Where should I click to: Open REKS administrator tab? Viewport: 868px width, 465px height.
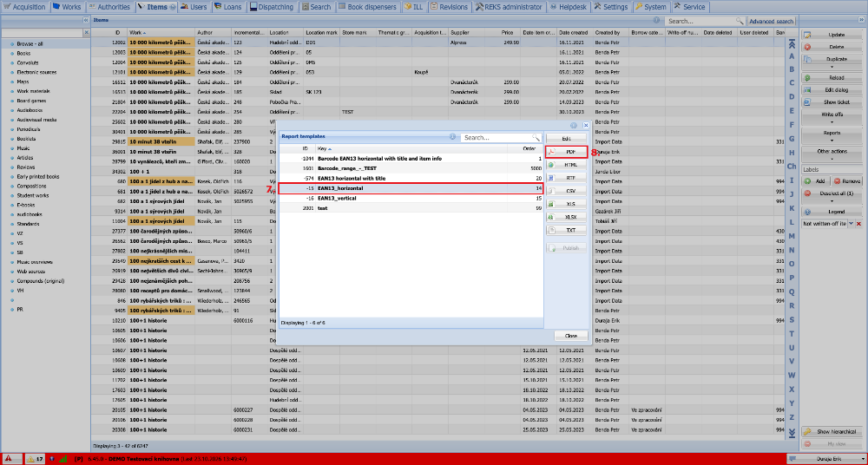point(509,7)
